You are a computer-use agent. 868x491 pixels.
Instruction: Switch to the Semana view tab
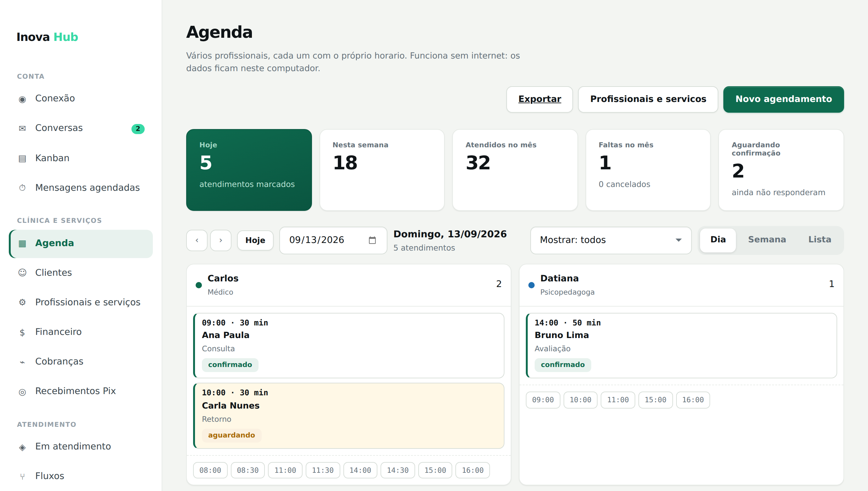pos(767,240)
